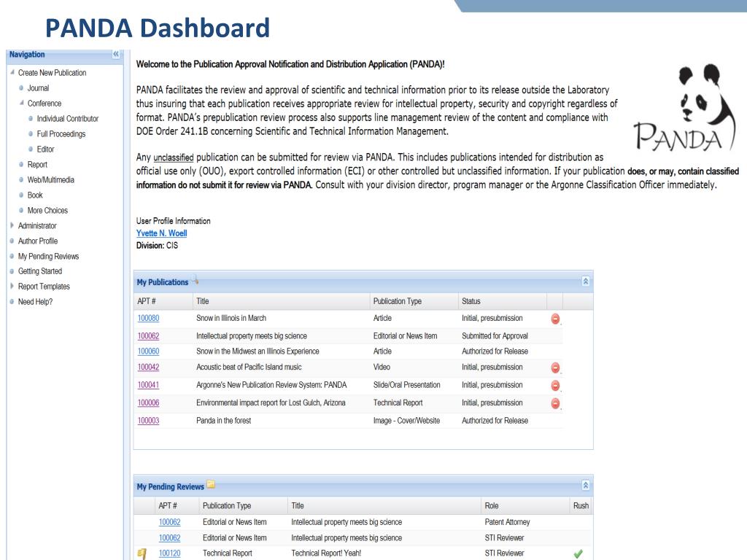Select Individual Contributor under Conference

tap(68, 119)
